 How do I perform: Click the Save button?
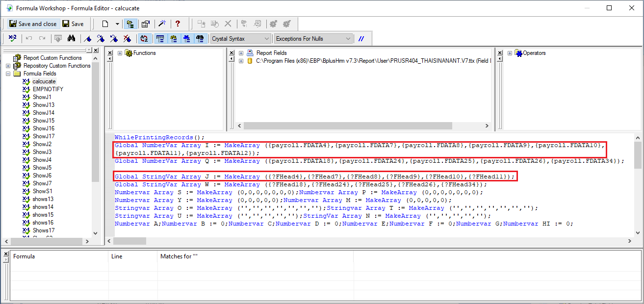(x=73, y=24)
